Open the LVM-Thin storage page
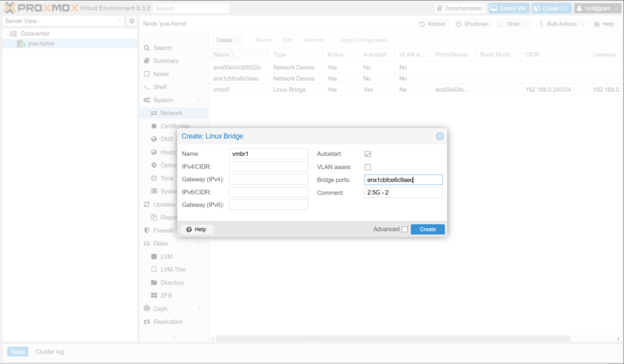The image size is (624, 364). coord(172,269)
